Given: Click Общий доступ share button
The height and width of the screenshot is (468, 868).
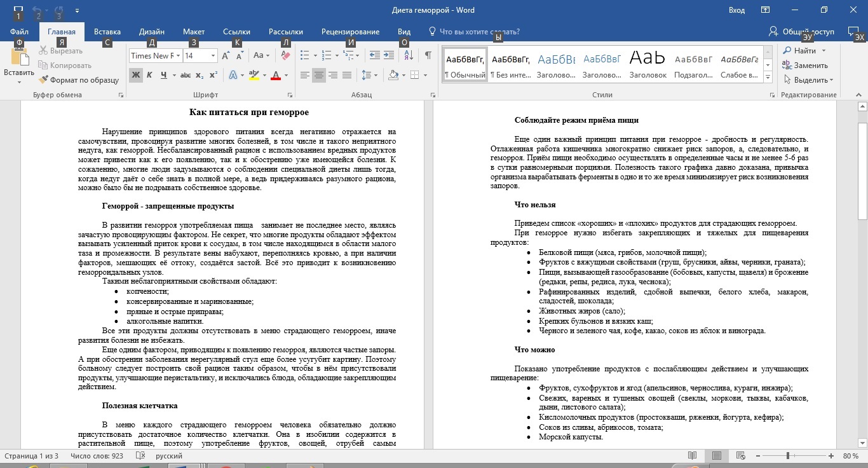Looking at the screenshot, I should (x=801, y=32).
